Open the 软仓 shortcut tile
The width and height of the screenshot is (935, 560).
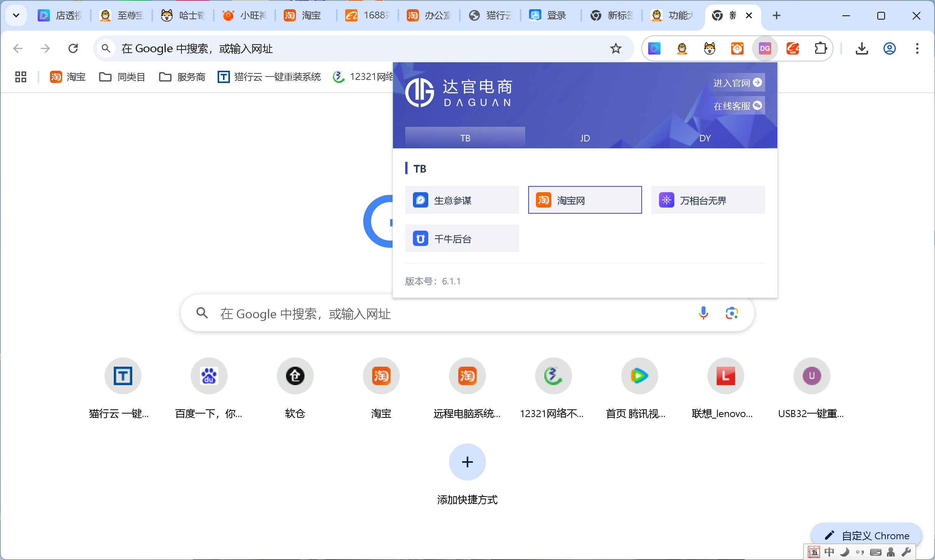tap(295, 388)
